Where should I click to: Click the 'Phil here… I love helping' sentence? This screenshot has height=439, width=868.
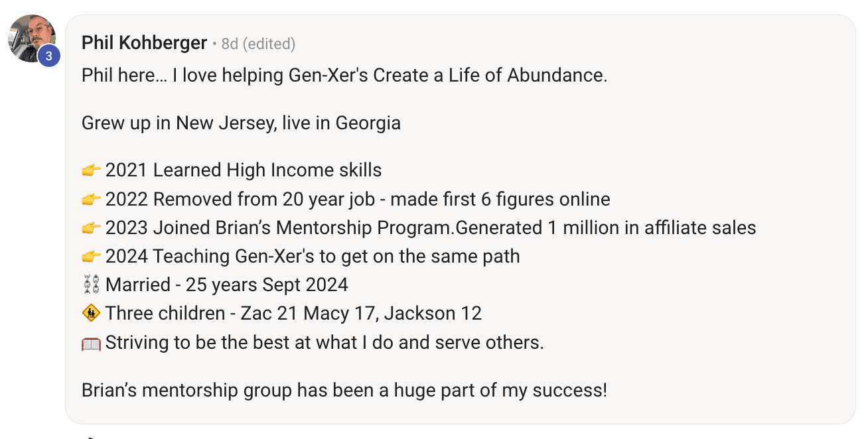(344, 76)
